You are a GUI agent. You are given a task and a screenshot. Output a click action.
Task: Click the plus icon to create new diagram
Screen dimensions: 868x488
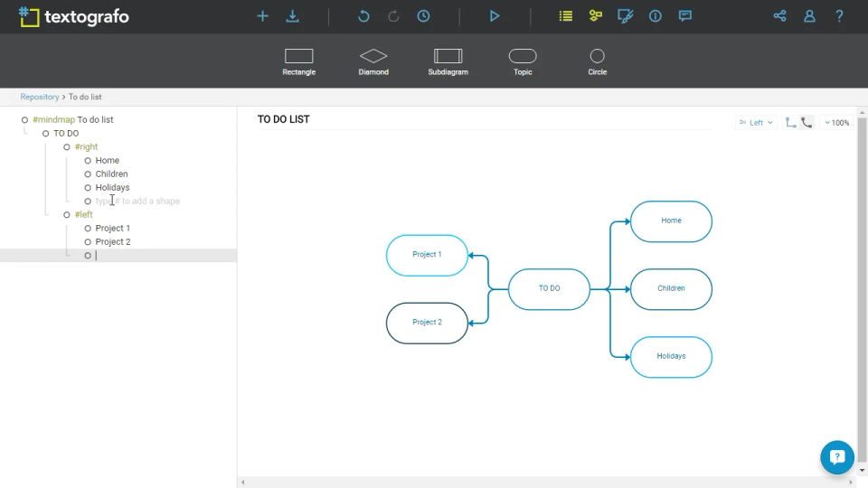tap(262, 16)
